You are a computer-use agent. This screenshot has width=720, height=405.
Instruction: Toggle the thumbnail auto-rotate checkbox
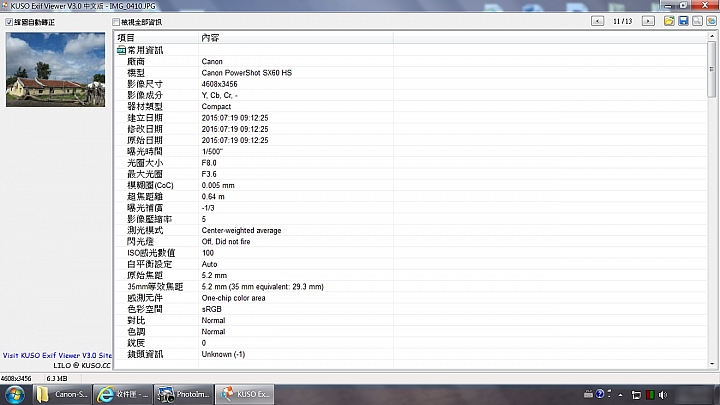[x=9, y=22]
